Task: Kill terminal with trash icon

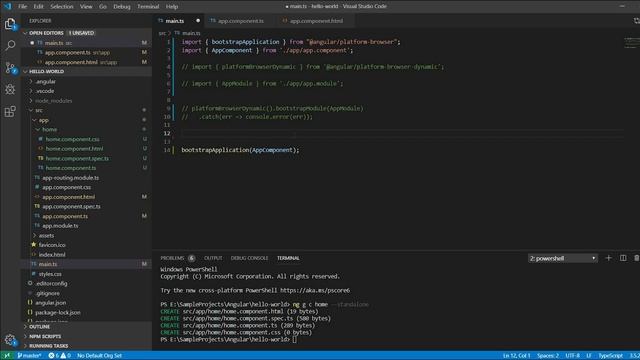Action: pyautogui.click(x=636, y=258)
